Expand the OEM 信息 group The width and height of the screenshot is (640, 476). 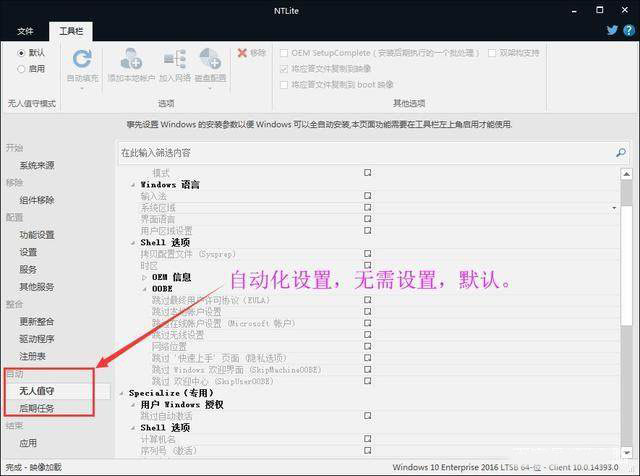tap(144, 278)
